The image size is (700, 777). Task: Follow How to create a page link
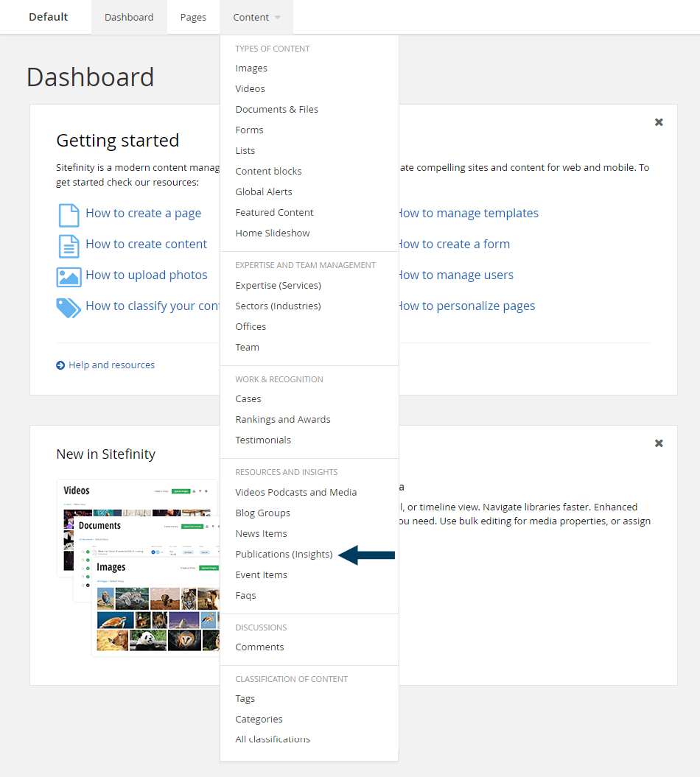point(143,213)
